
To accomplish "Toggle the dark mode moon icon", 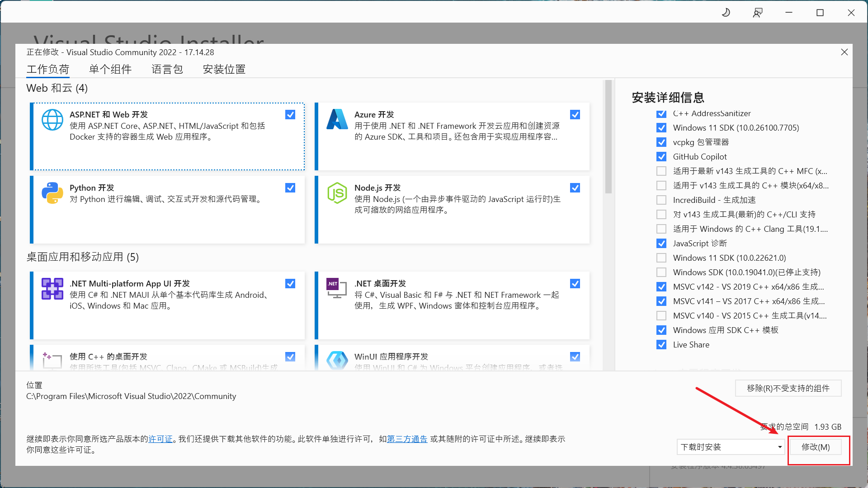I will click(x=726, y=13).
